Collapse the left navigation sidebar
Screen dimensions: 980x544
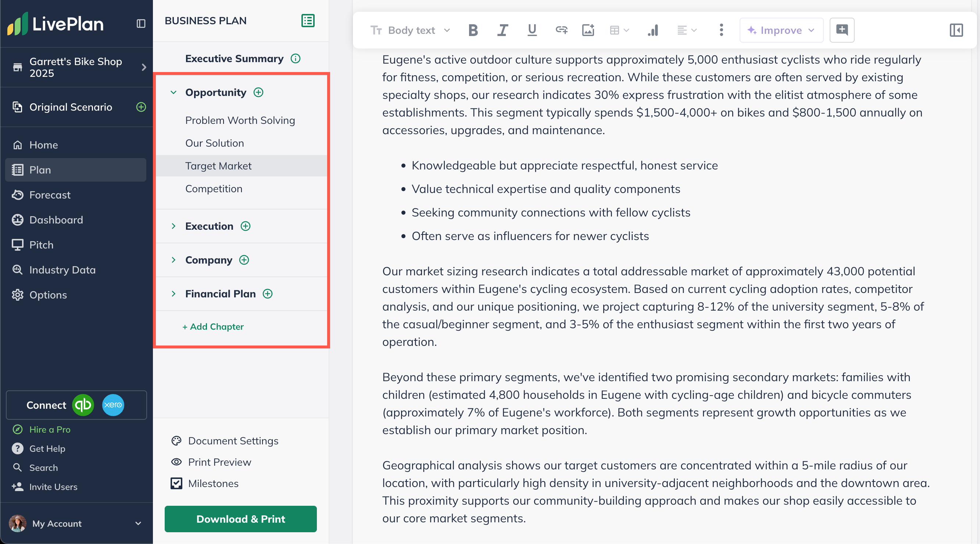(141, 24)
